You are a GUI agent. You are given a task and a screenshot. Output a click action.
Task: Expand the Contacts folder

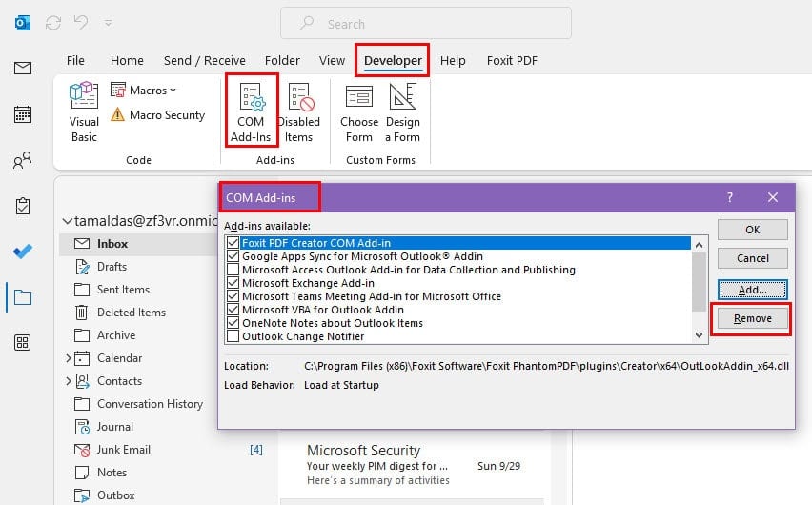coord(69,381)
